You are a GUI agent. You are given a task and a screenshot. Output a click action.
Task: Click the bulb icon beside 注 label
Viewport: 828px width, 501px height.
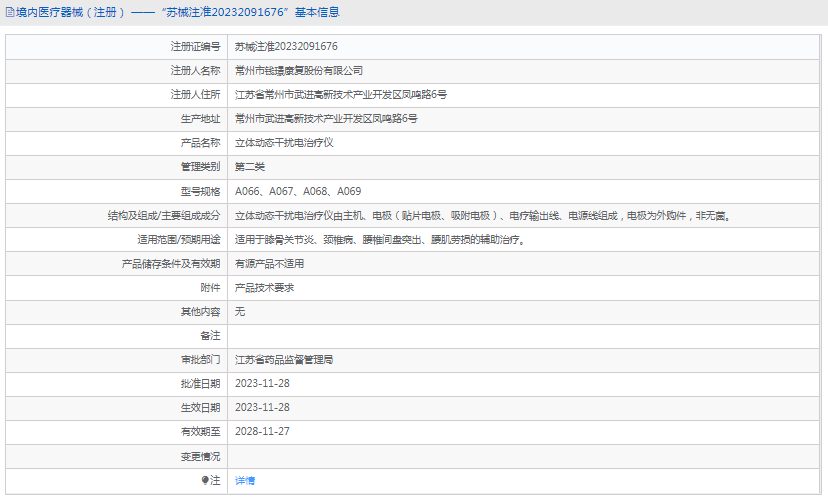205,480
